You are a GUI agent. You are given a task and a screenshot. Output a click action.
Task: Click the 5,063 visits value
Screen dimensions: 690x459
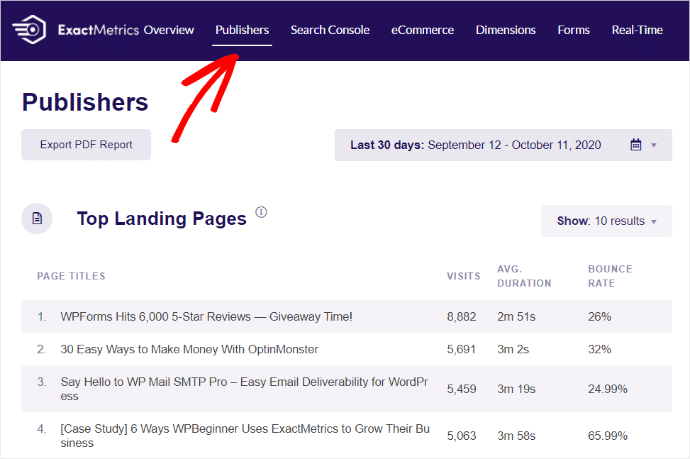(x=461, y=436)
